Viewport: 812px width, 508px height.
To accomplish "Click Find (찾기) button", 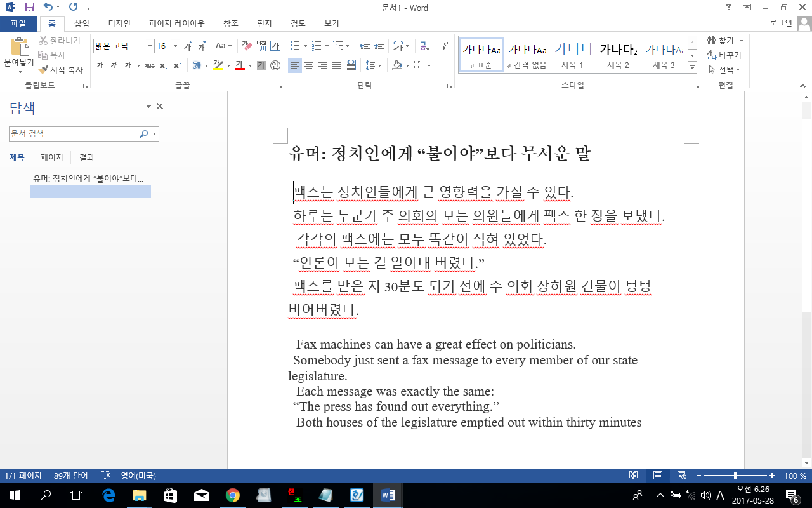I will click(x=721, y=41).
